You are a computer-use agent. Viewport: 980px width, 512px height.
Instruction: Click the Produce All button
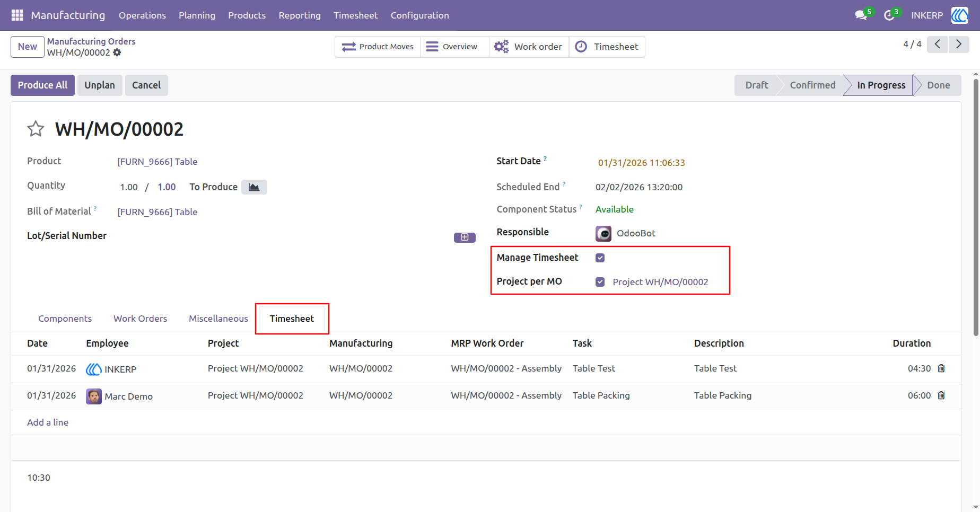42,85
